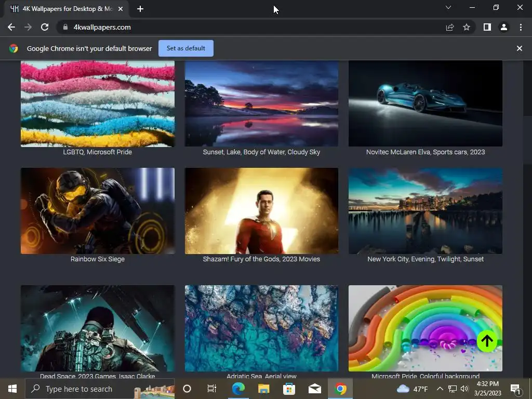The width and height of the screenshot is (532, 399).
Task: Open network settings from the tray
Action: [x=453, y=389]
